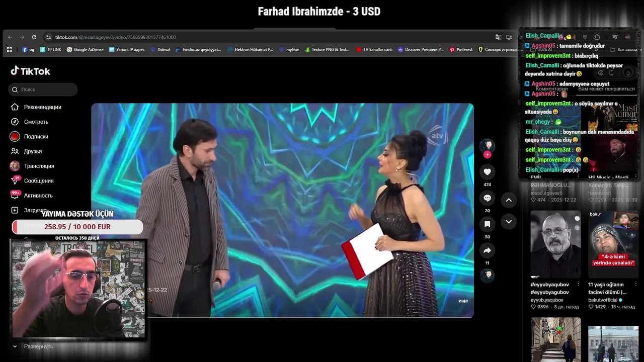Screen dimensions: 644x362
Task: Expand the Развернуть chevron at bottom
Action: pyautogui.click(x=15, y=346)
